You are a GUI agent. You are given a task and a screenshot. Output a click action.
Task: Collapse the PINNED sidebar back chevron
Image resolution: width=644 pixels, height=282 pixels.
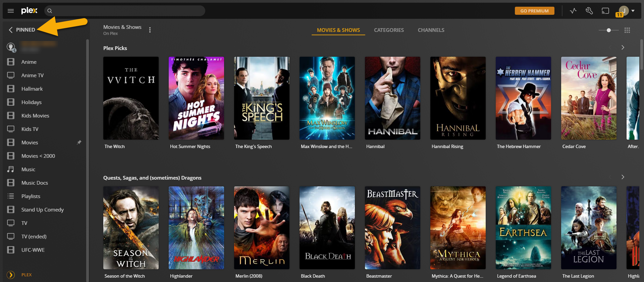11,30
